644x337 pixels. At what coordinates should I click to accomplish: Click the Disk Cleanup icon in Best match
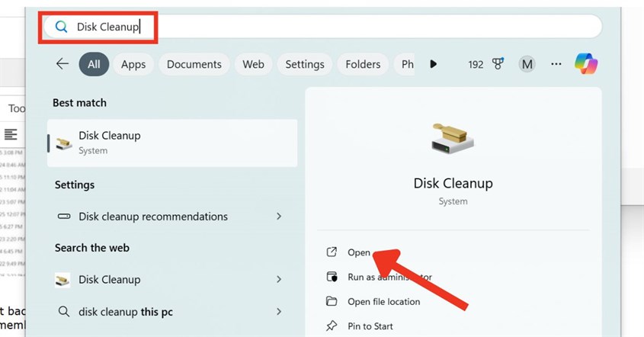pyautogui.click(x=64, y=143)
